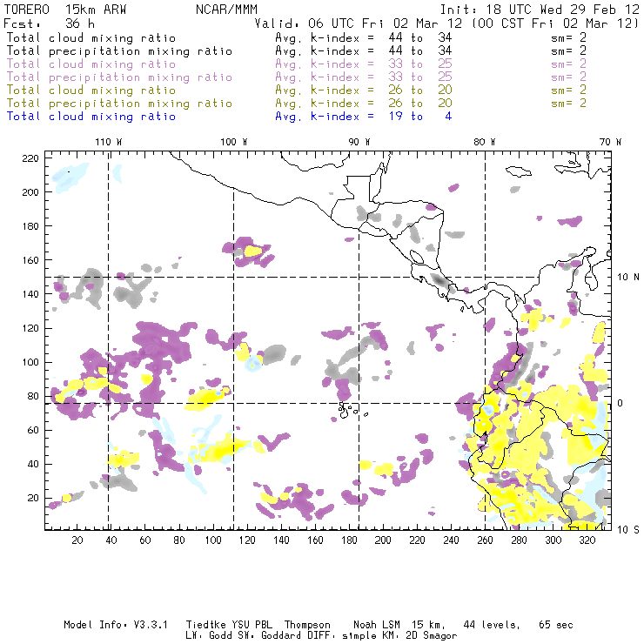This screenshot has height=644, width=644.
Task: Click the 'Thompson' microphysics name
Action: coord(307,625)
